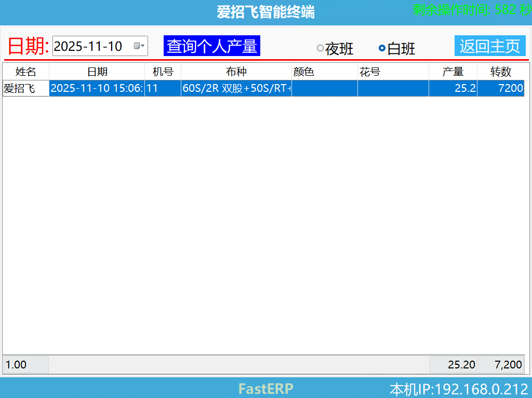532x398 pixels.
Task: Click the 转数 column header
Action: click(x=502, y=72)
